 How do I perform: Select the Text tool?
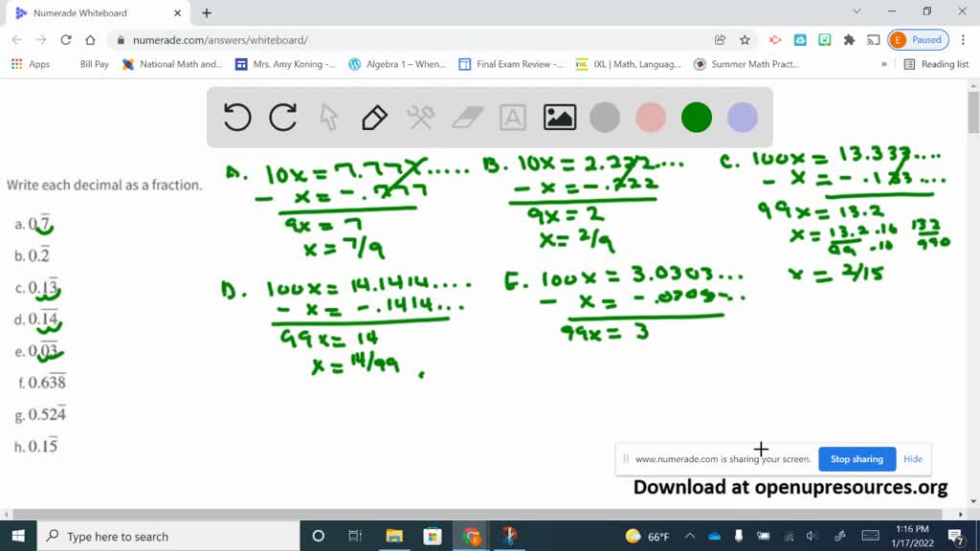coord(512,117)
